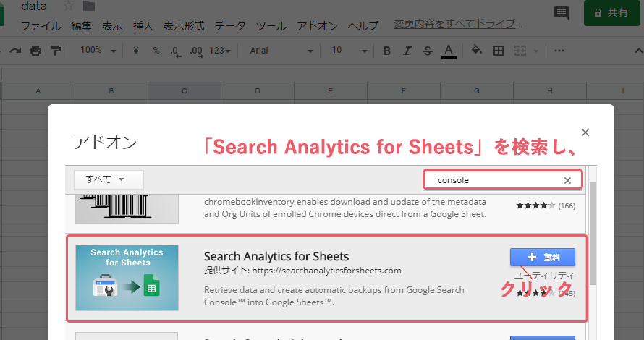Increase decimal places icon

pyautogui.click(x=196, y=51)
